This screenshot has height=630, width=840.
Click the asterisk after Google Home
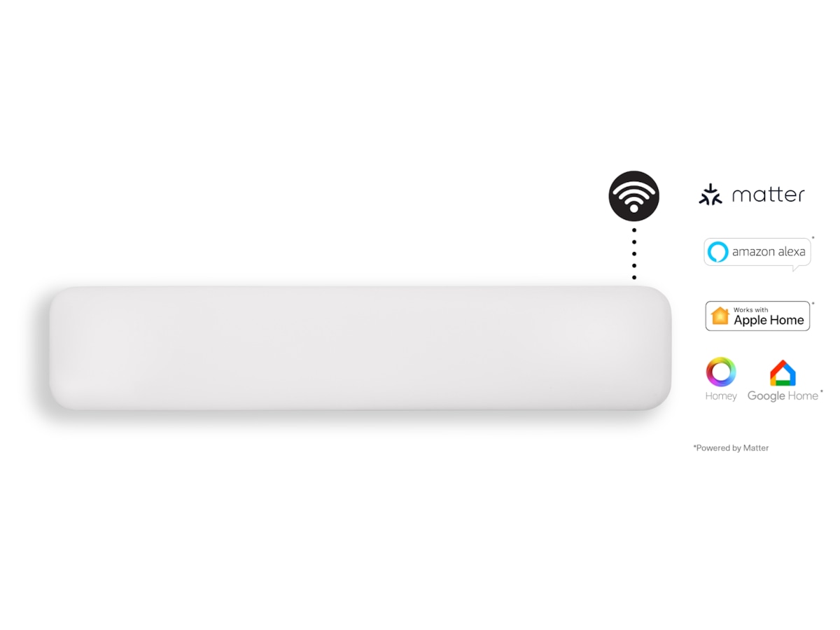click(821, 392)
